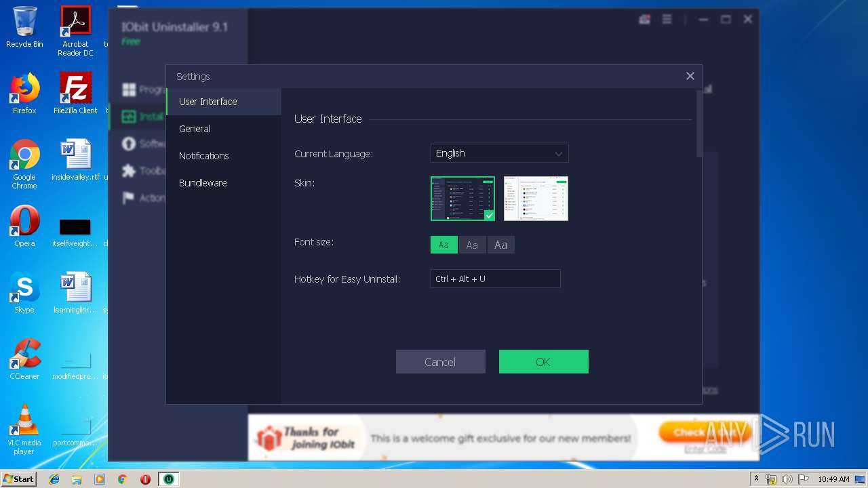Open Acrobat Reader DC desktop icon
This screenshot has width=868, height=488.
[x=75, y=31]
